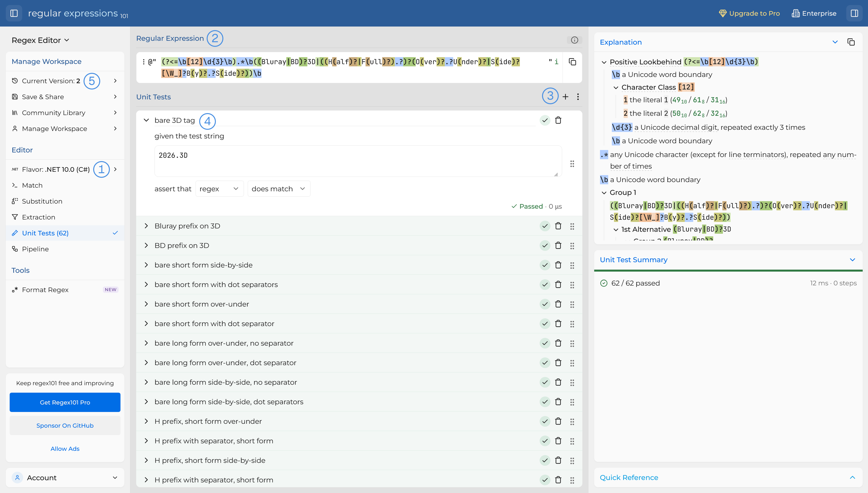
Task: Copy the regular expression to clipboard
Action: click(572, 62)
